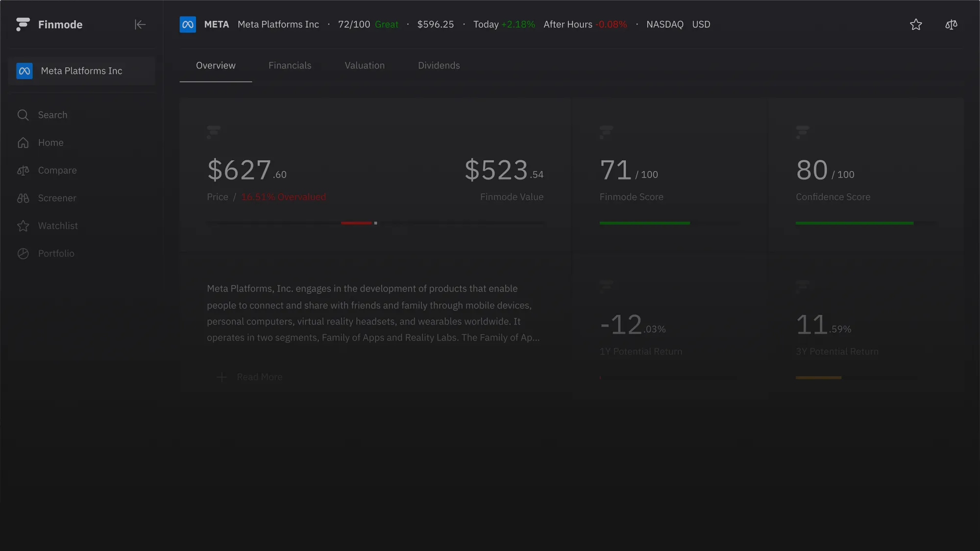Add META to watchlist with the star icon

click(916, 24)
